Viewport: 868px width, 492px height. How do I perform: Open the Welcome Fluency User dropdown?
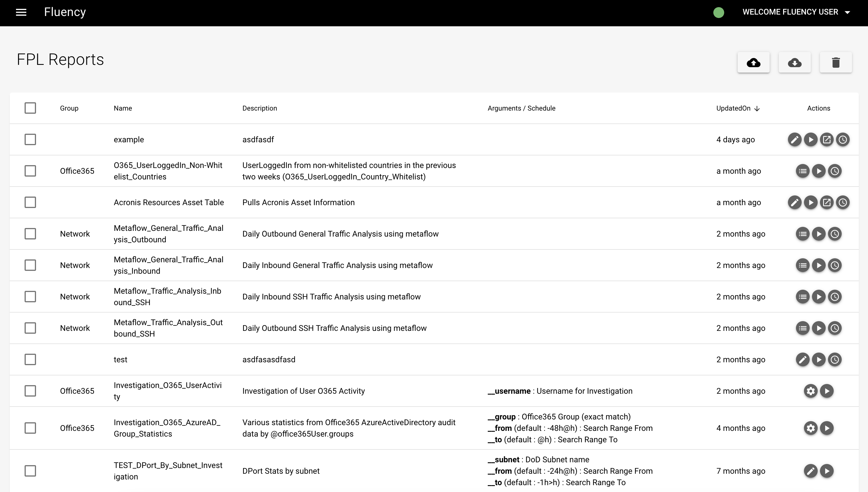[x=796, y=12]
